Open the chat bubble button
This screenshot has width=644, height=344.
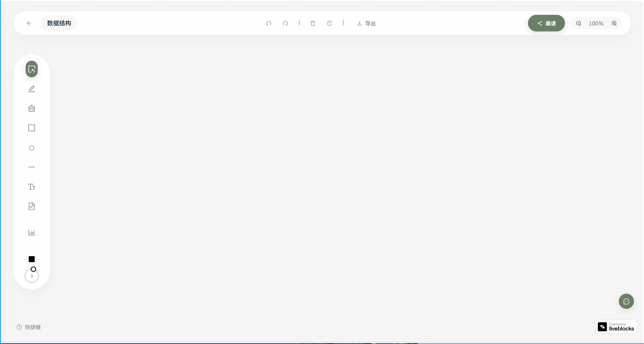pyautogui.click(x=626, y=301)
